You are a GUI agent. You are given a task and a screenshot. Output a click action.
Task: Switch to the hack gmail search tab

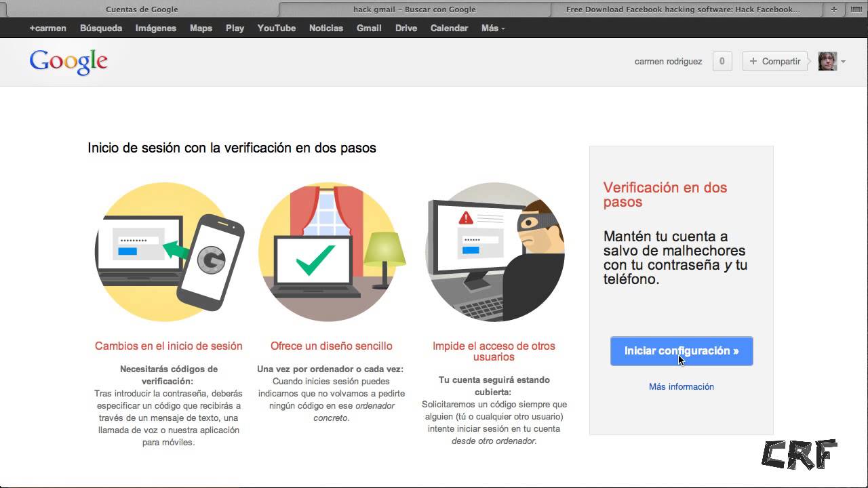pos(414,9)
